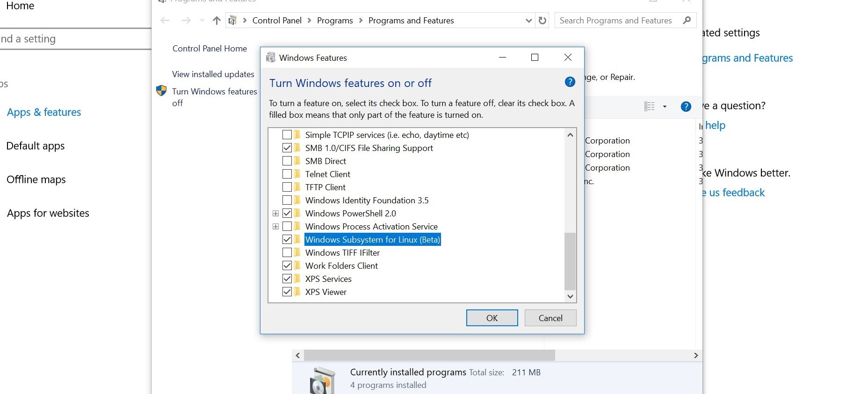Click the blue help icon in Windows Features

[x=570, y=82]
